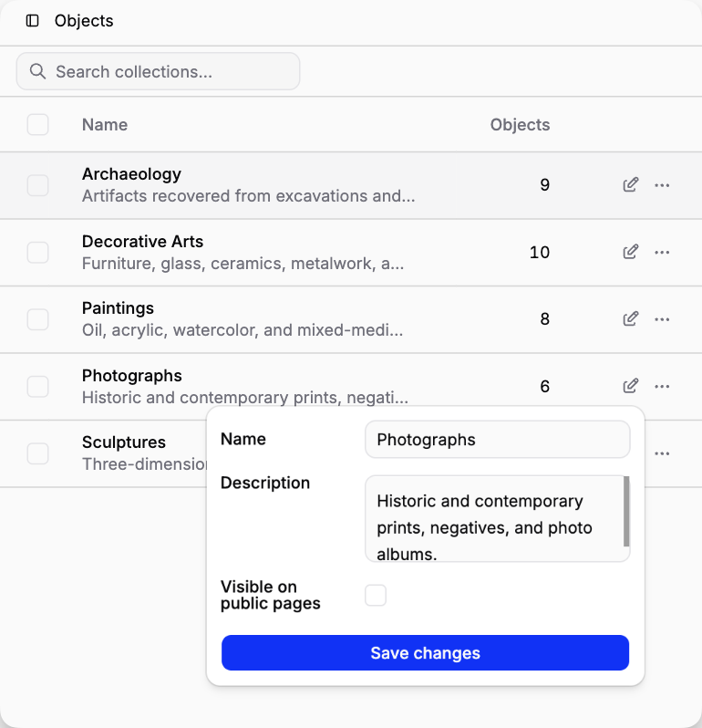Click the search magnifier icon
The height and width of the screenshot is (728, 702).
[x=37, y=71]
